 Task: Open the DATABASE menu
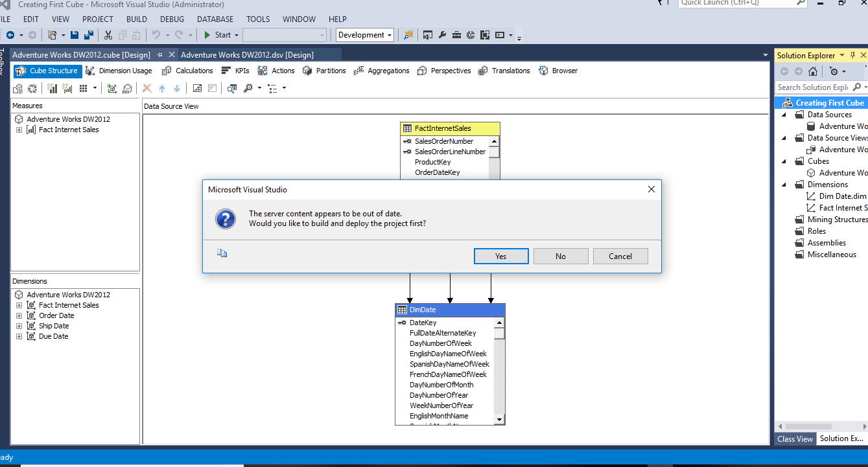(215, 19)
